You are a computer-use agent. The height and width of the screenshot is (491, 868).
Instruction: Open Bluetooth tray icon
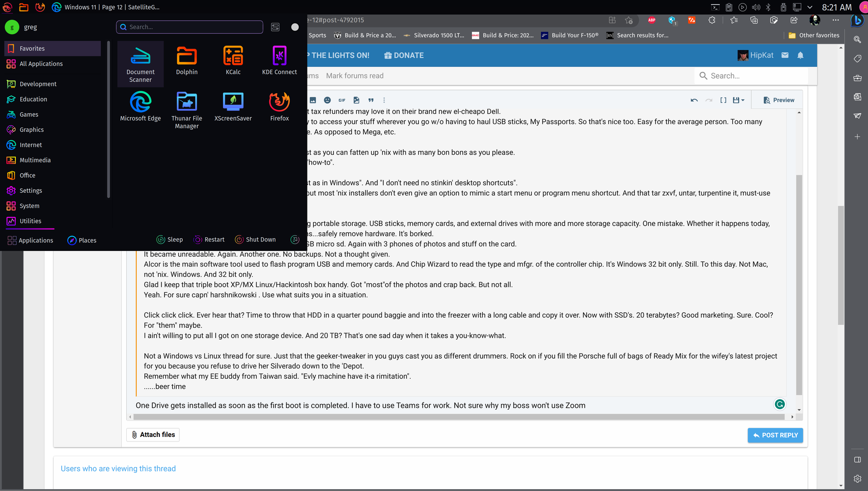(x=769, y=7)
